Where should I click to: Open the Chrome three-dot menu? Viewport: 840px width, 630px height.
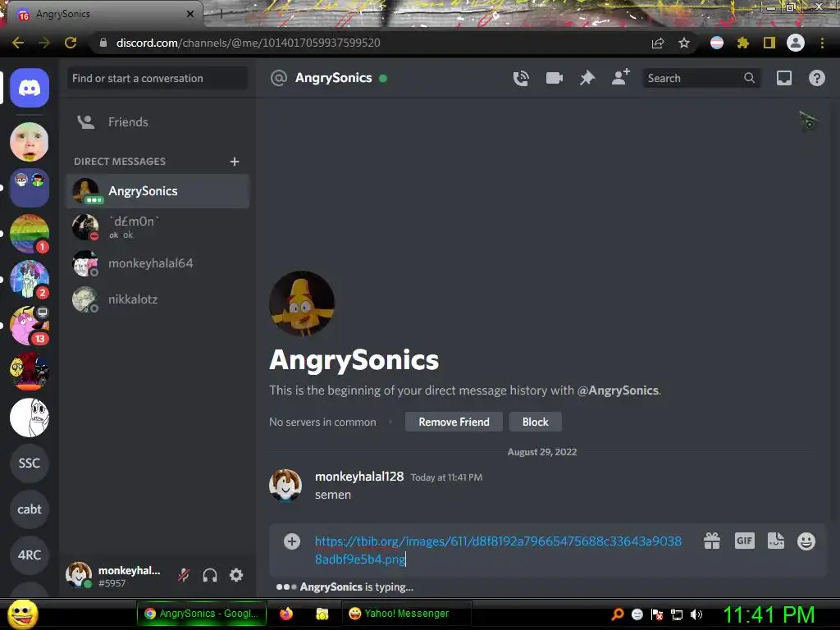[x=822, y=43]
